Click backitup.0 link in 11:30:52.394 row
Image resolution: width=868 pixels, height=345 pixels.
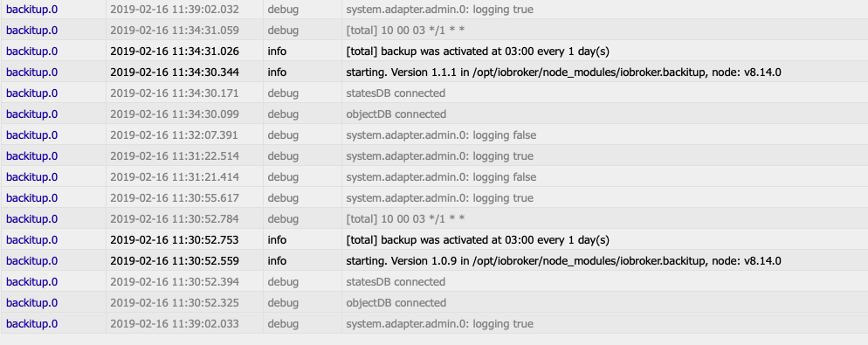31,282
